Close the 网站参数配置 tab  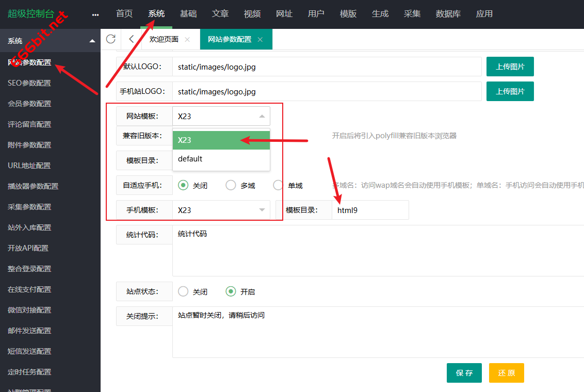pyautogui.click(x=260, y=40)
